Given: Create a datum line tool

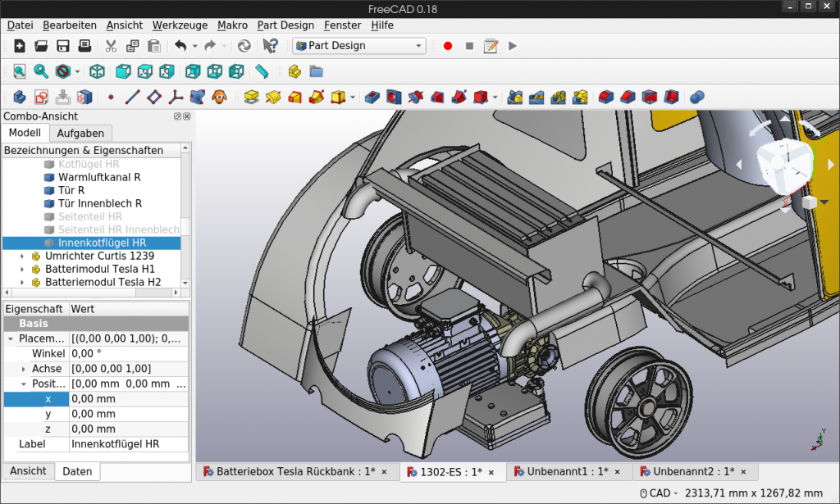Looking at the screenshot, I should (x=132, y=97).
